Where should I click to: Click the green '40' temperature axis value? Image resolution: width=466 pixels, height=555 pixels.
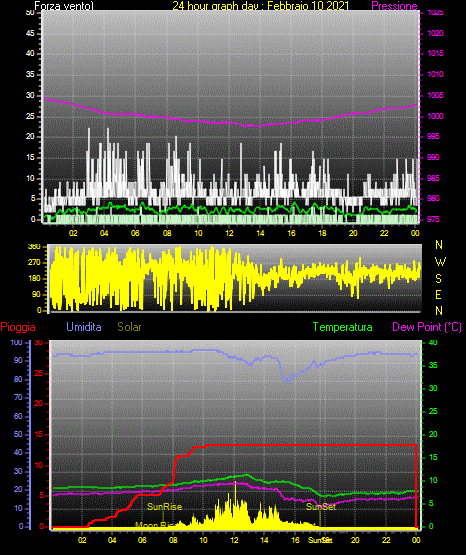433,343
